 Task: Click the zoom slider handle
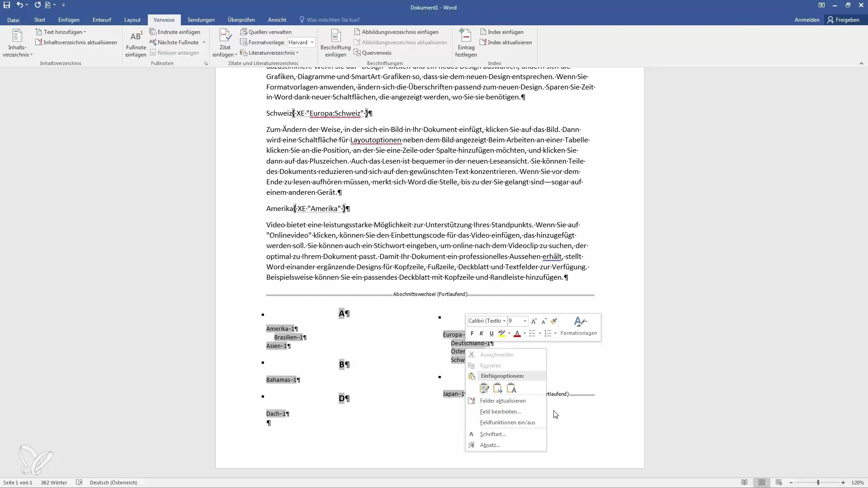pyautogui.click(x=818, y=483)
